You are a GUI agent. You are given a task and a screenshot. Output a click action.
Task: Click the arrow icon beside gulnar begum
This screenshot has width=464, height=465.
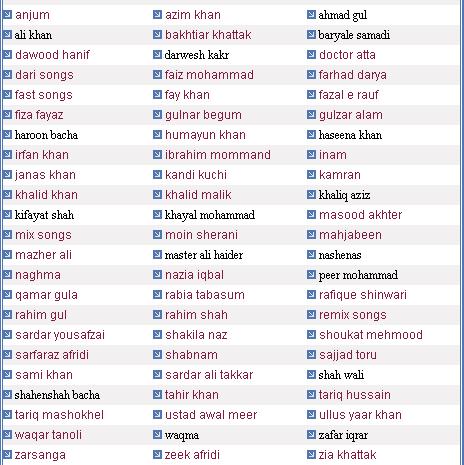pos(157,115)
